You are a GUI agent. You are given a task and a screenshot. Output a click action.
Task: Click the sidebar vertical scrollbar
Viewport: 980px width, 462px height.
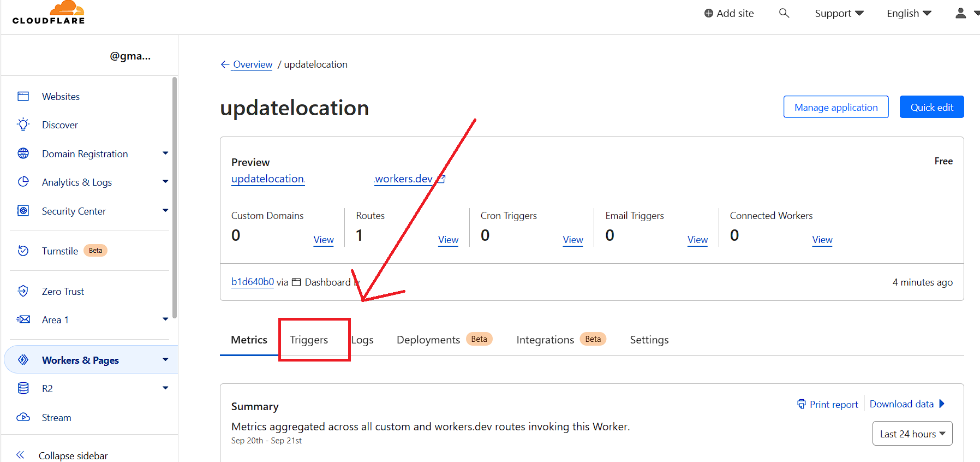tap(175, 198)
